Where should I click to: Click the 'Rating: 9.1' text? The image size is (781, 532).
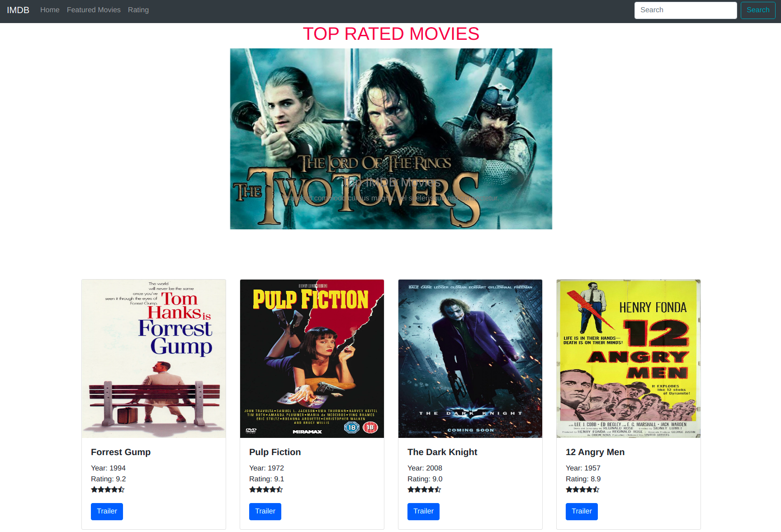click(267, 479)
